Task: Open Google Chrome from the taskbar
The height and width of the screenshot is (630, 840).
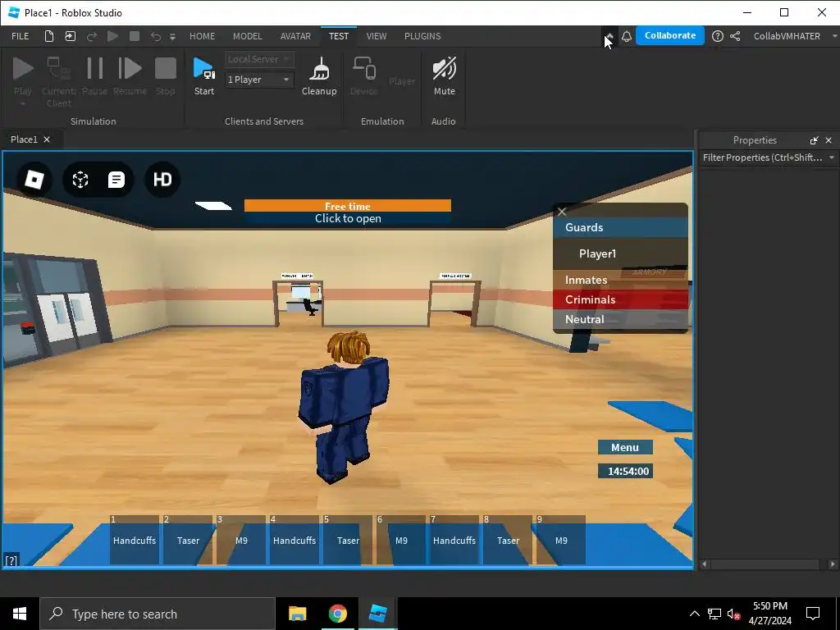Action: coord(337,614)
